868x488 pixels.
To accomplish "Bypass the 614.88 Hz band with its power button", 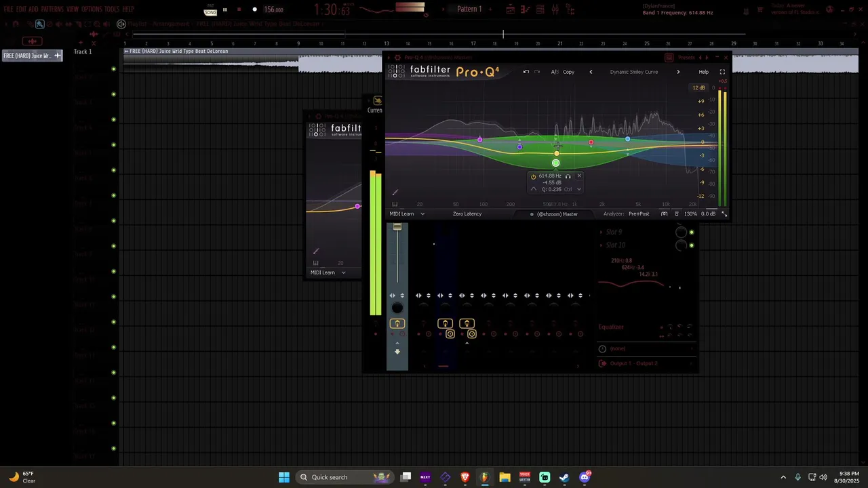I will coord(533,176).
